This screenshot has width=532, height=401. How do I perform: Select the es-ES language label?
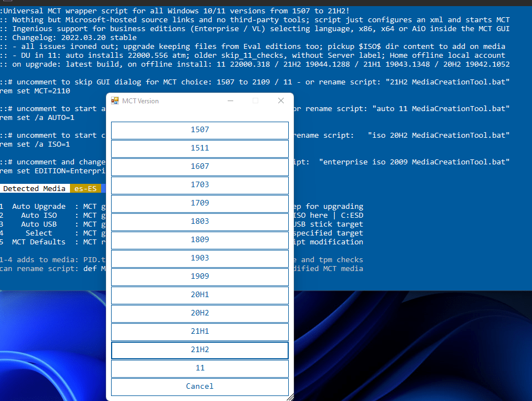coord(86,188)
